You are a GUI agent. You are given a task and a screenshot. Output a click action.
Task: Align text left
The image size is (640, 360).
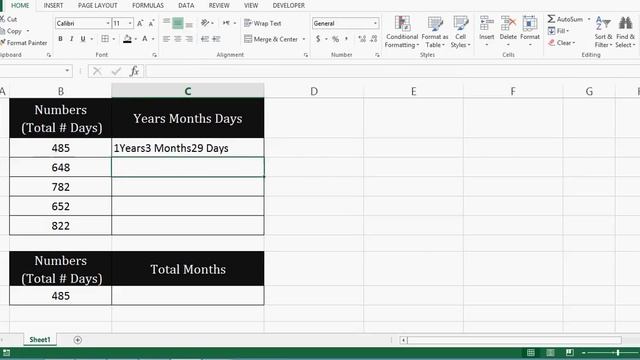[166, 39]
